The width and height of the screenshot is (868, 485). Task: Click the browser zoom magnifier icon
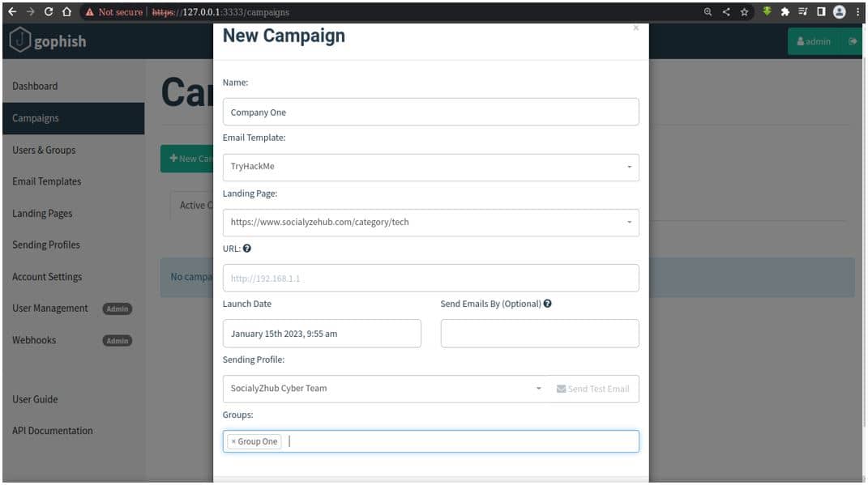pyautogui.click(x=708, y=11)
